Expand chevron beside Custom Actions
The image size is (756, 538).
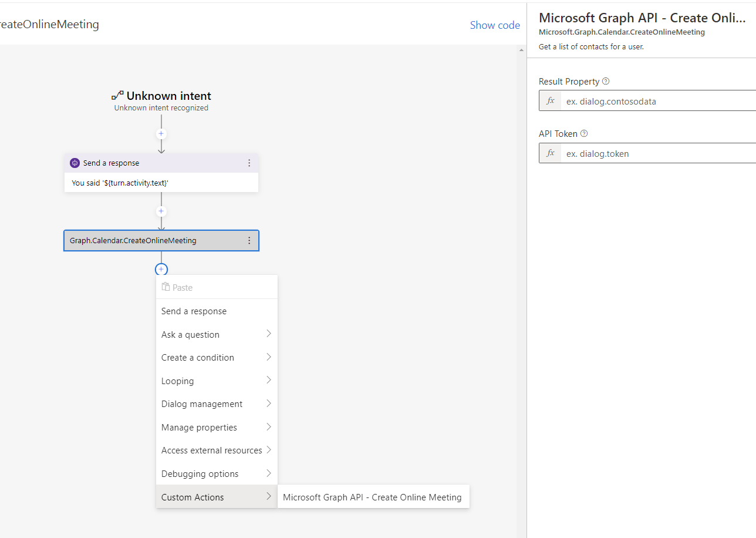tap(269, 496)
